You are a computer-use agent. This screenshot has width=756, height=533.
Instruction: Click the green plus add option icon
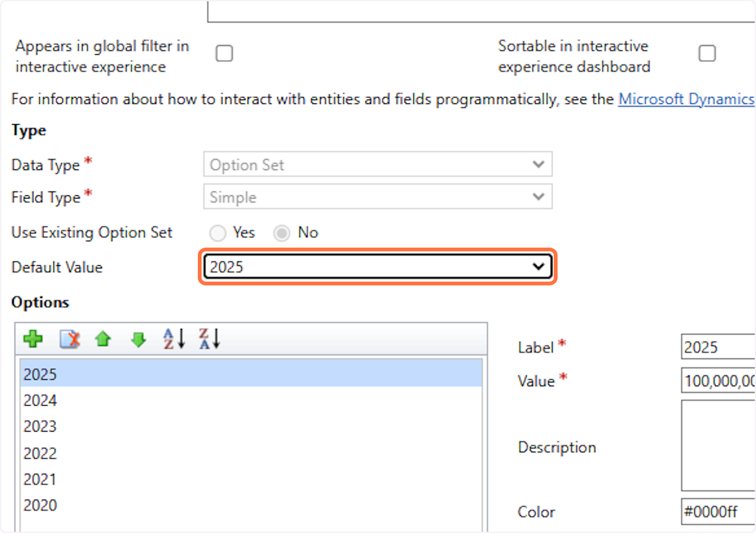coord(33,340)
